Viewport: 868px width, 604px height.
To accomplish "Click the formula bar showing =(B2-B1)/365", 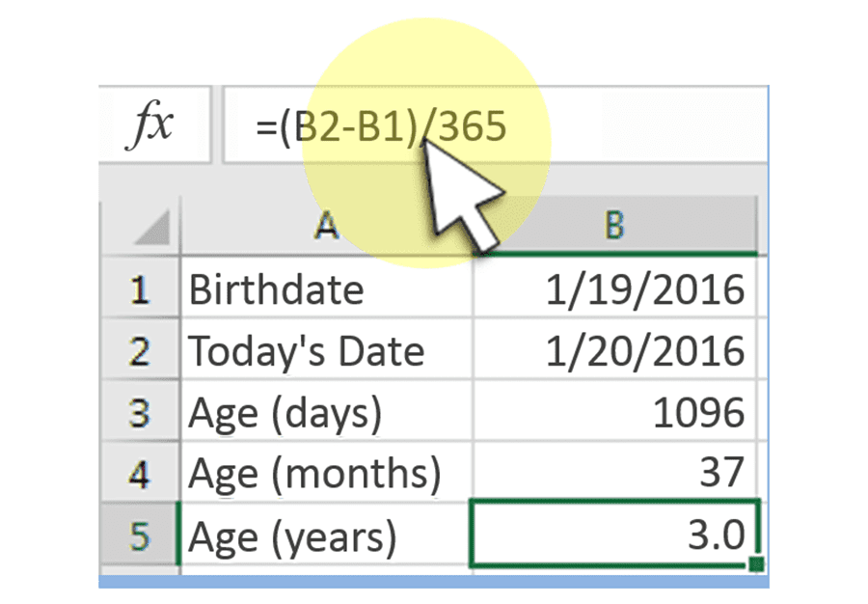I will tap(496, 125).
